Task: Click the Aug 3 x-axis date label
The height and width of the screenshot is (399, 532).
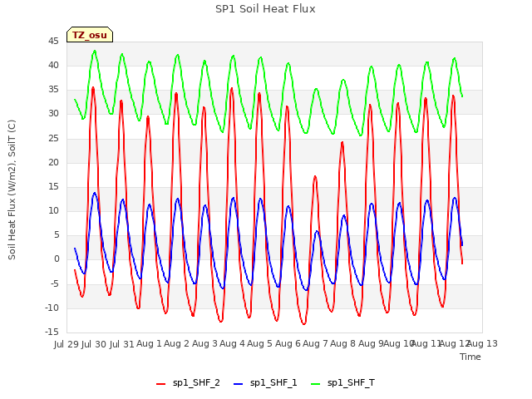Action: [x=204, y=343]
